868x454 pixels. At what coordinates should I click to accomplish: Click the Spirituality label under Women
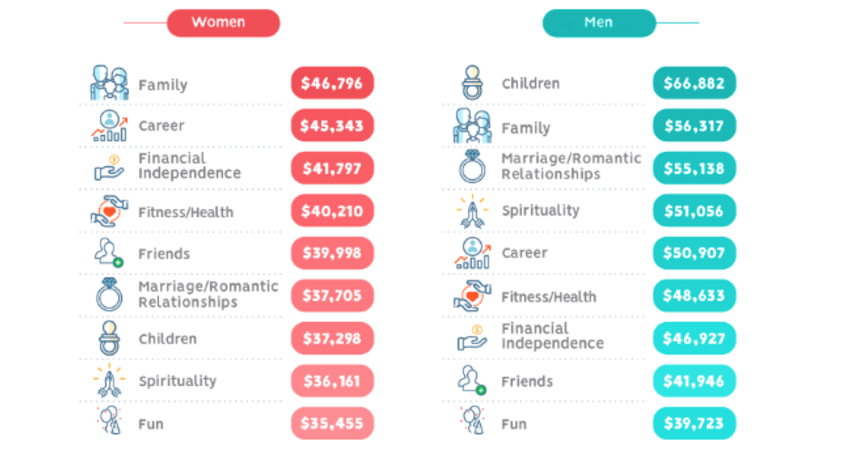coord(177,381)
